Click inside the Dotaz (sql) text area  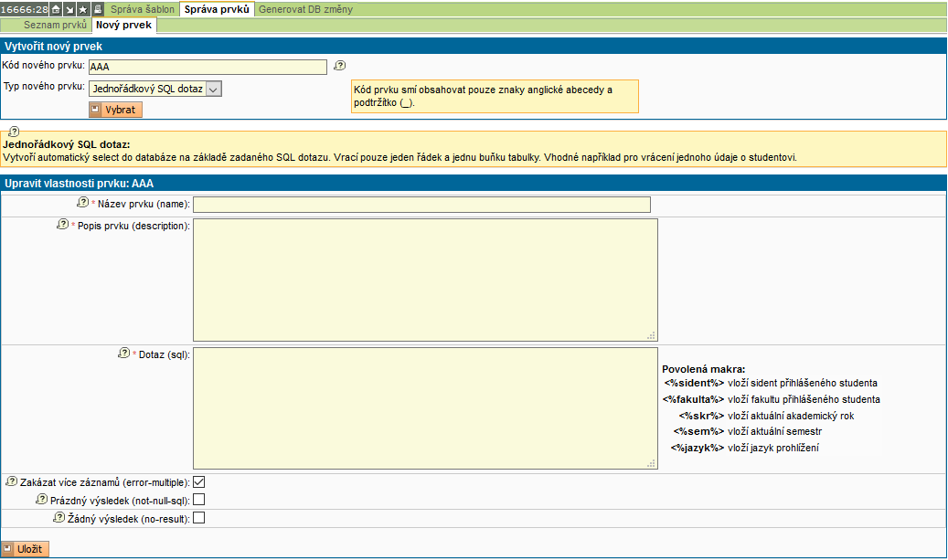pyautogui.click(x=425, y=407)
